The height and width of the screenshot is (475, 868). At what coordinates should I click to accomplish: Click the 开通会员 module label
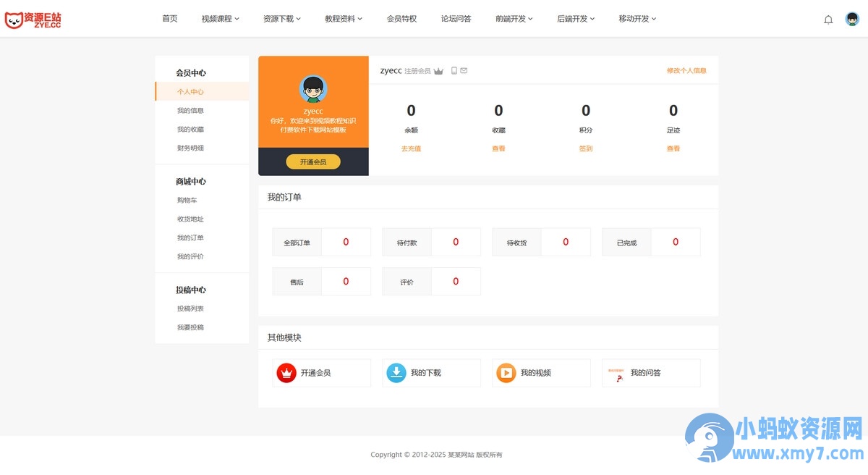[x=316, y=373]
